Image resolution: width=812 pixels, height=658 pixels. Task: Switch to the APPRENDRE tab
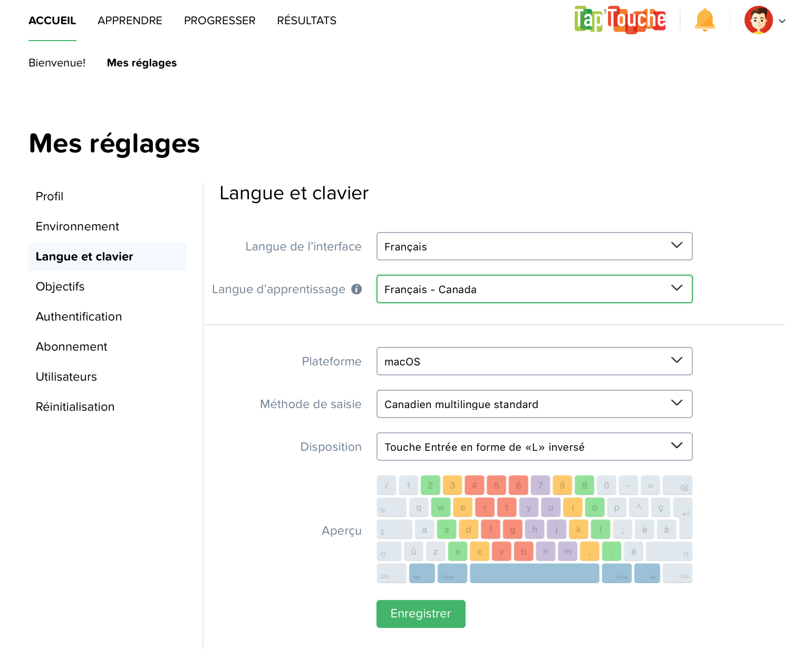[130, 21]
